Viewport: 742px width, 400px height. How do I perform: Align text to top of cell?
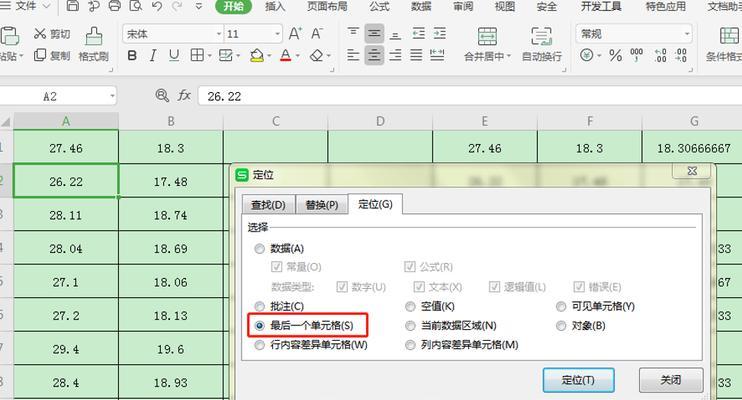click(353, 33)
